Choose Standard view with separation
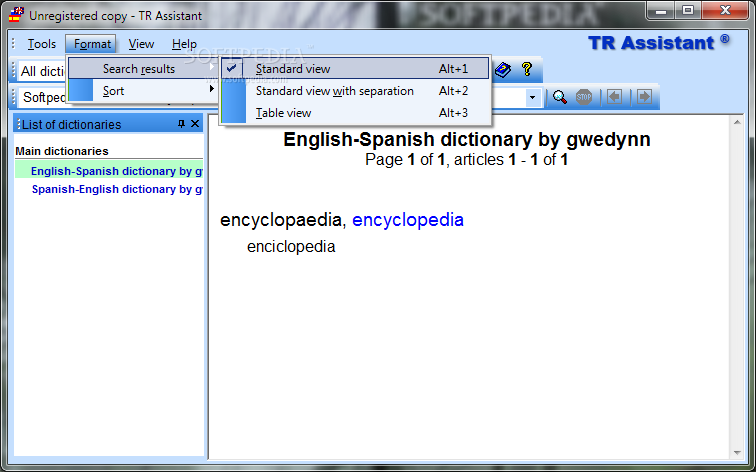Viewport: 756px width, 472px height. 355,91
